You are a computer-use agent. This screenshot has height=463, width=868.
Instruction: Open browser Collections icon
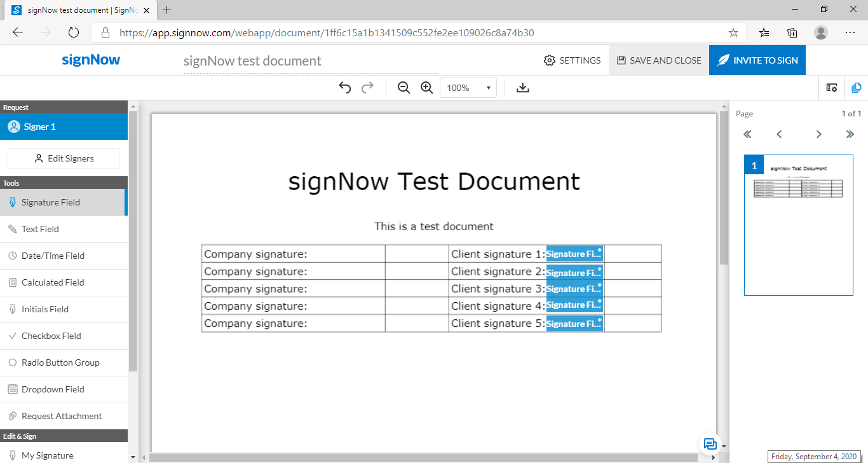coord(792,32)
